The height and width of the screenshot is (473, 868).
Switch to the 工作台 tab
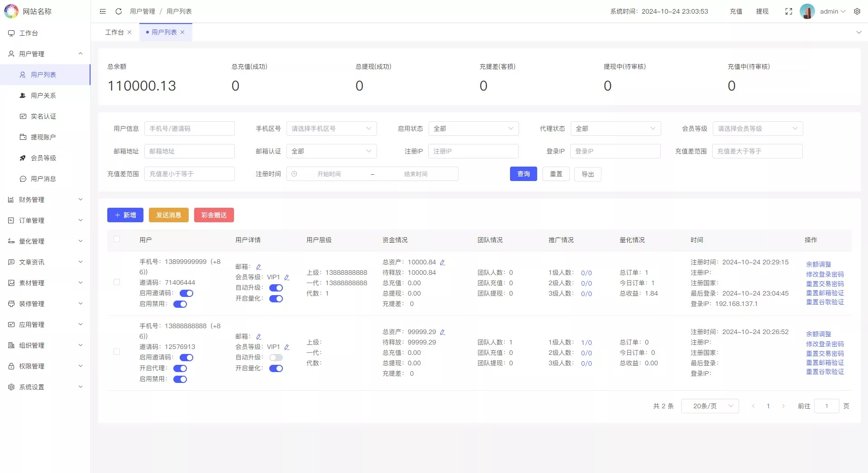tap(115, 32)
